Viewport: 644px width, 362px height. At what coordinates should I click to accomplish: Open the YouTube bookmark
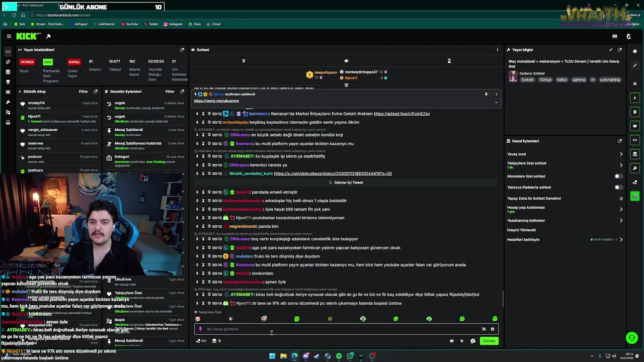pos(129,24)
